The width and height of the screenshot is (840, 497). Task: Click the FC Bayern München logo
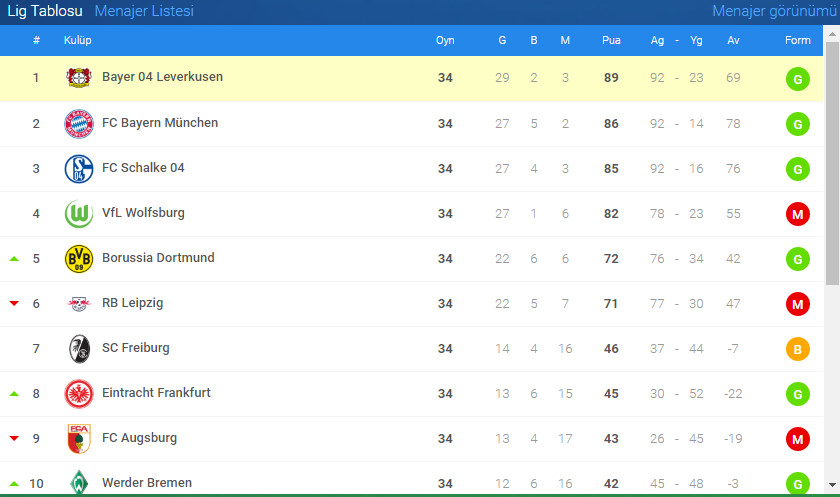click(78, 124)
